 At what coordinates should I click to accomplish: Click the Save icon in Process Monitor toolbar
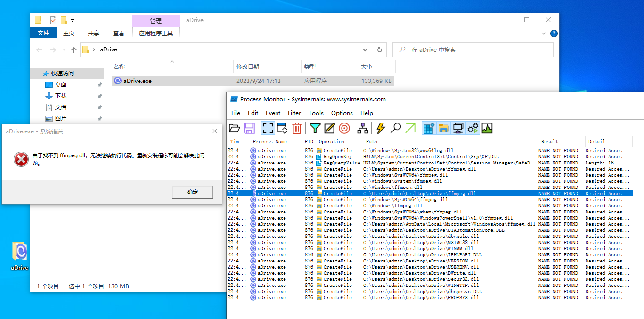coord(249,128)
